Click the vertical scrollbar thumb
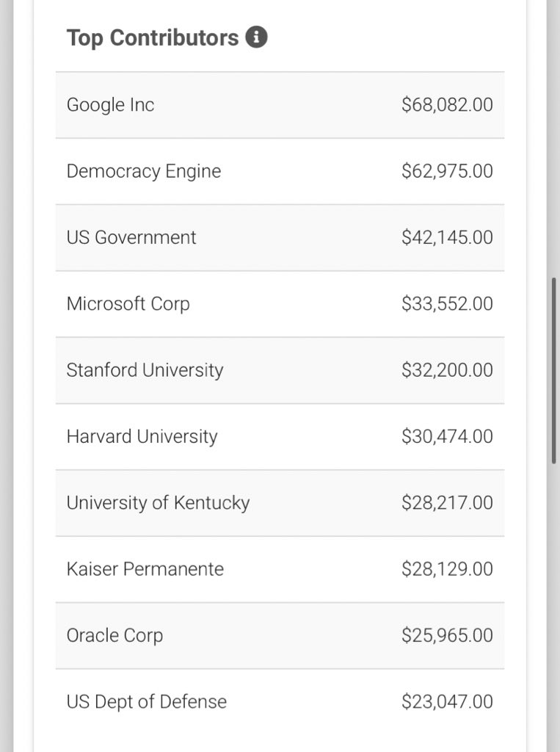The image size is (560, 752). [x=554, y=370]
